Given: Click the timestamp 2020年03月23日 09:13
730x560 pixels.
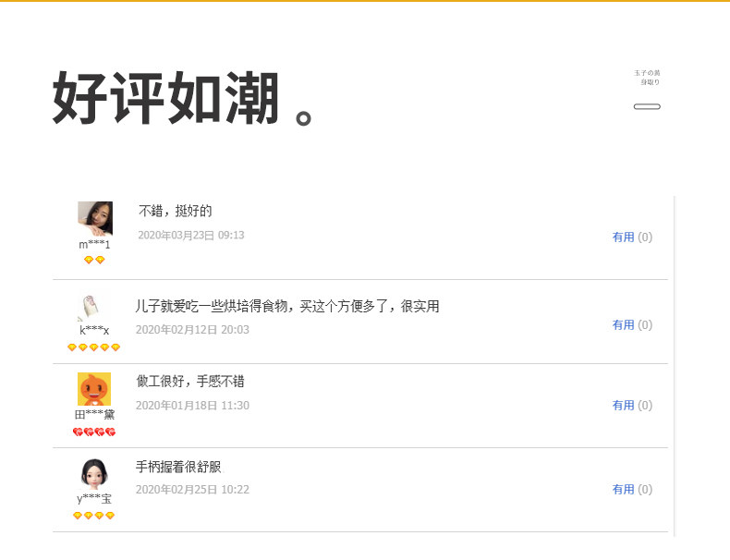Looking at the screenshot, I should [191, 235].
